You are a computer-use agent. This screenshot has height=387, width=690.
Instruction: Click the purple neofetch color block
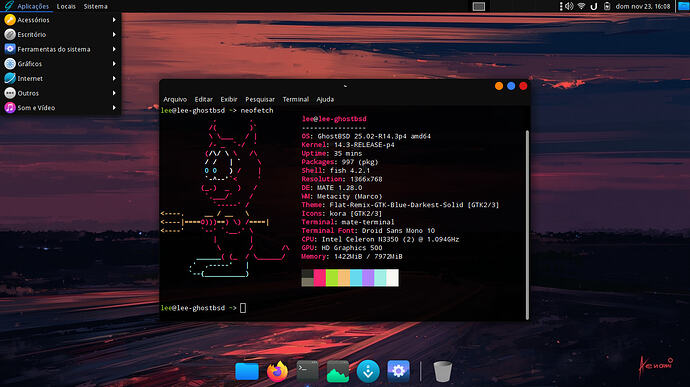click(x=368, y=278)
